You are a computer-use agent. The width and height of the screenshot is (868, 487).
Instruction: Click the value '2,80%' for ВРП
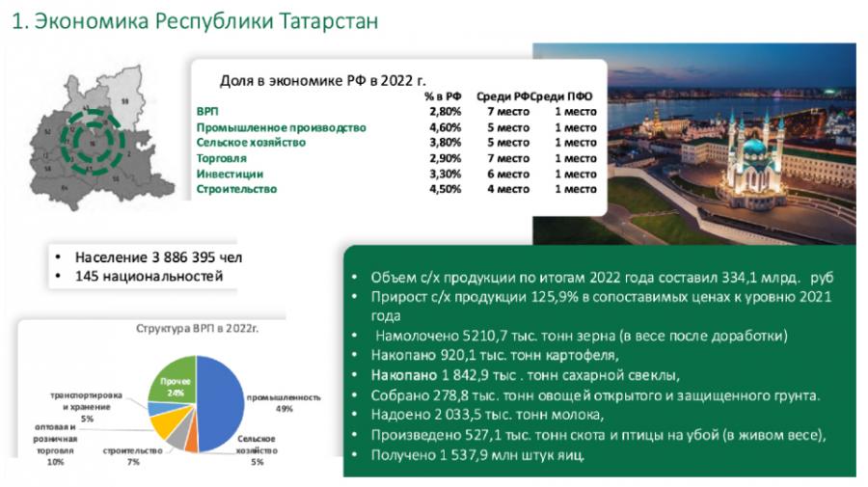pyautogui.click(x=445, y=111)
